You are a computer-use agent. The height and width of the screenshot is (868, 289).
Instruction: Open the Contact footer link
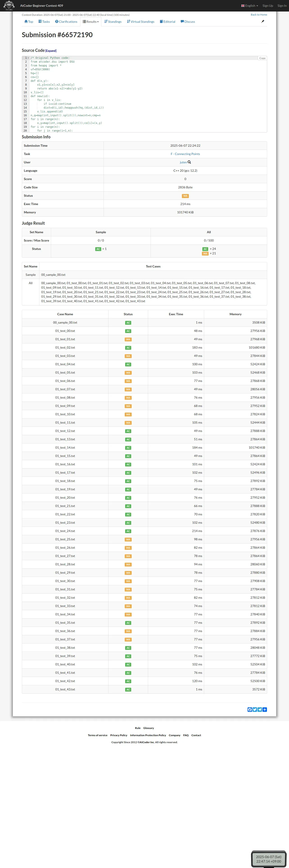point(196,735)
